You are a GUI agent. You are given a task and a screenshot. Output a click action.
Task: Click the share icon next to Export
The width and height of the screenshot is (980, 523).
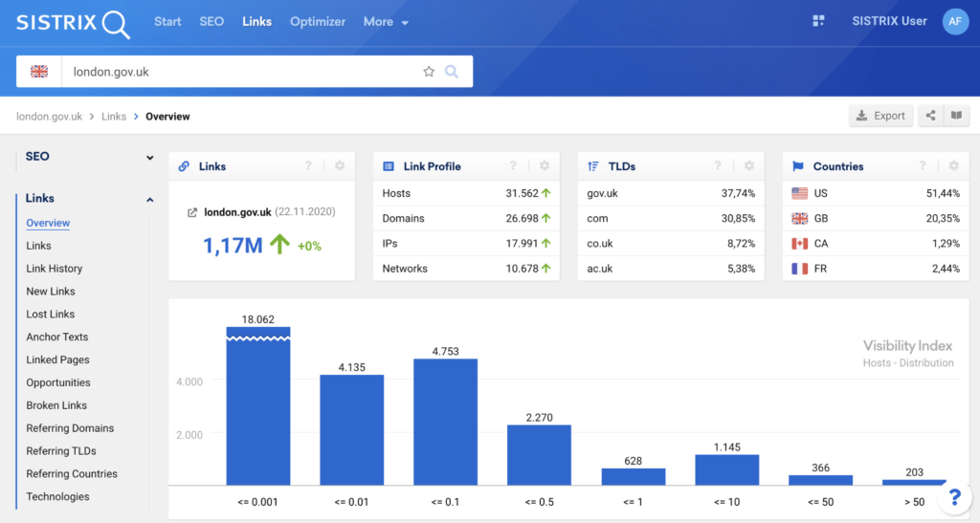click(930, 116)
